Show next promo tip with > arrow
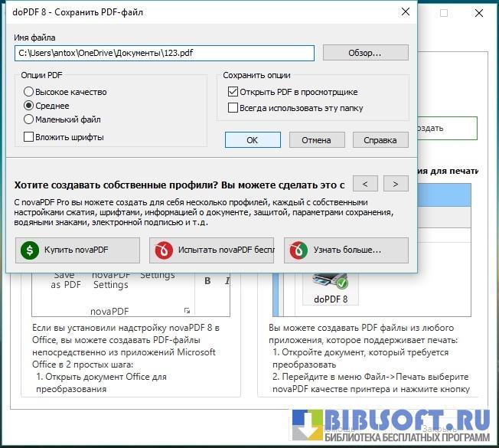The width and height of the screenshot is (499, 448). (x=395, y=184)
